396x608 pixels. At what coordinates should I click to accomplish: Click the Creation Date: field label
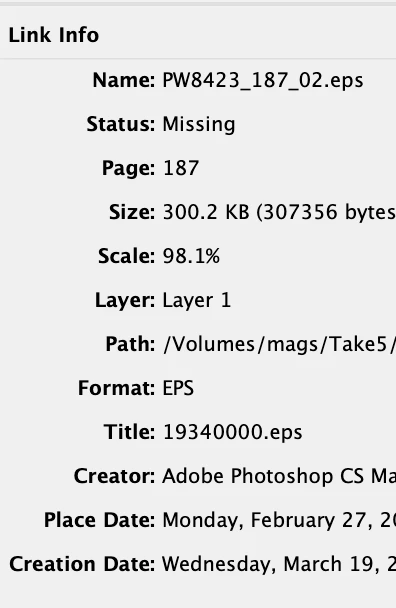[82, 564]
